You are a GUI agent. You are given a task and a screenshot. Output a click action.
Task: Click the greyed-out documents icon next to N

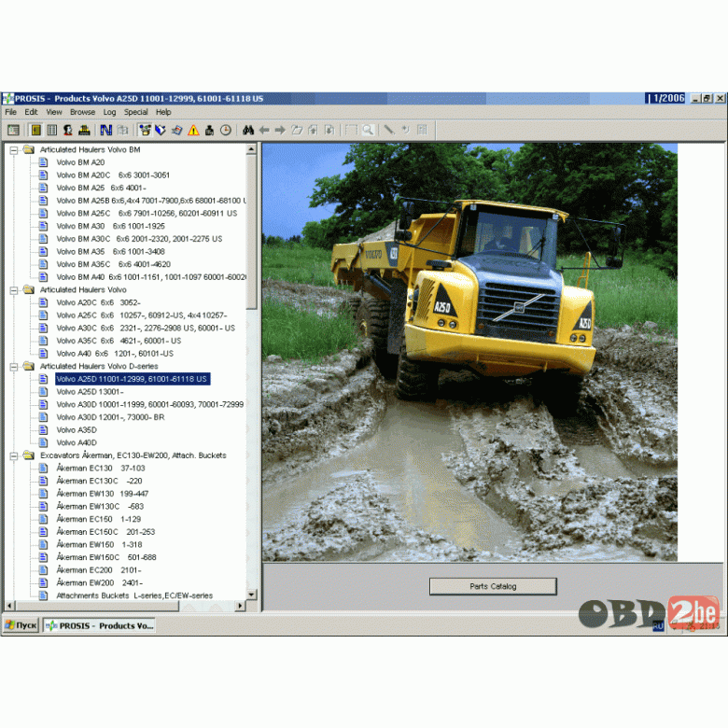tap(122, 130)
